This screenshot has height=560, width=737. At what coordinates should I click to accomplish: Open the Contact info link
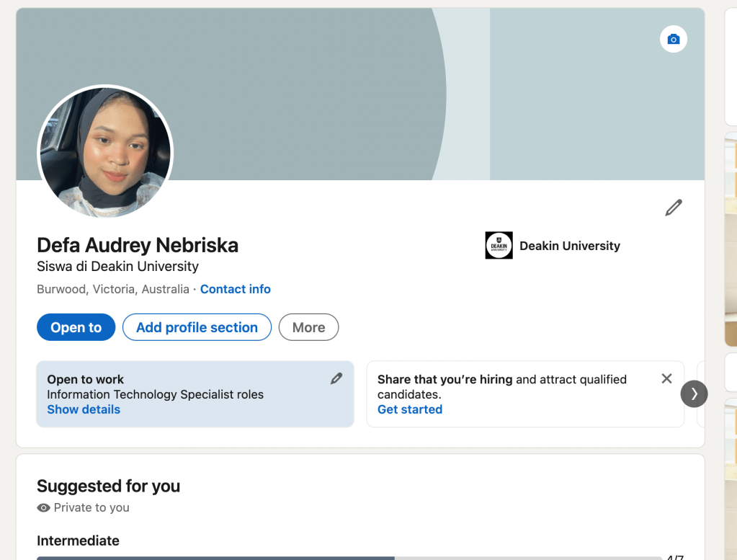tap(235, 289)
